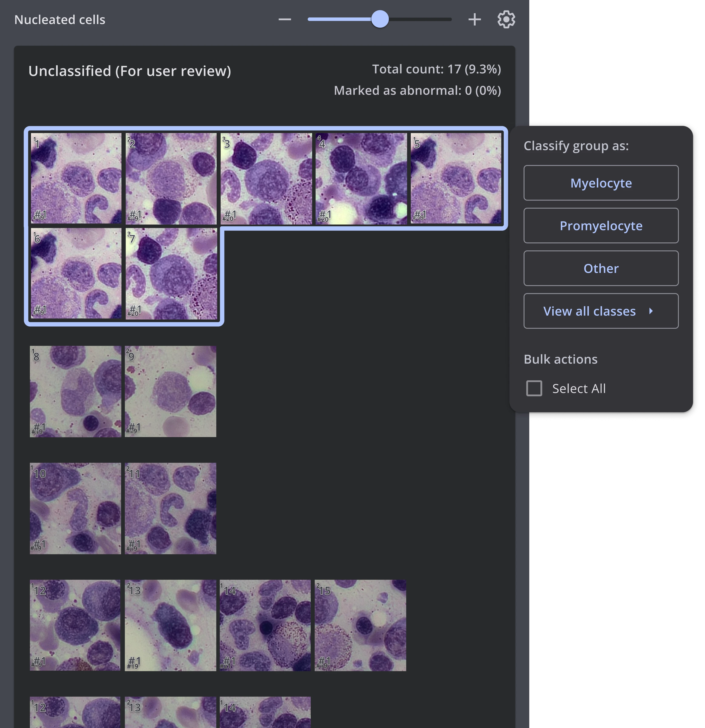The width and height of the screenshot is (705, 728).
Task: Select cell thumbnail number 7
Action: [x=171, y=274]
